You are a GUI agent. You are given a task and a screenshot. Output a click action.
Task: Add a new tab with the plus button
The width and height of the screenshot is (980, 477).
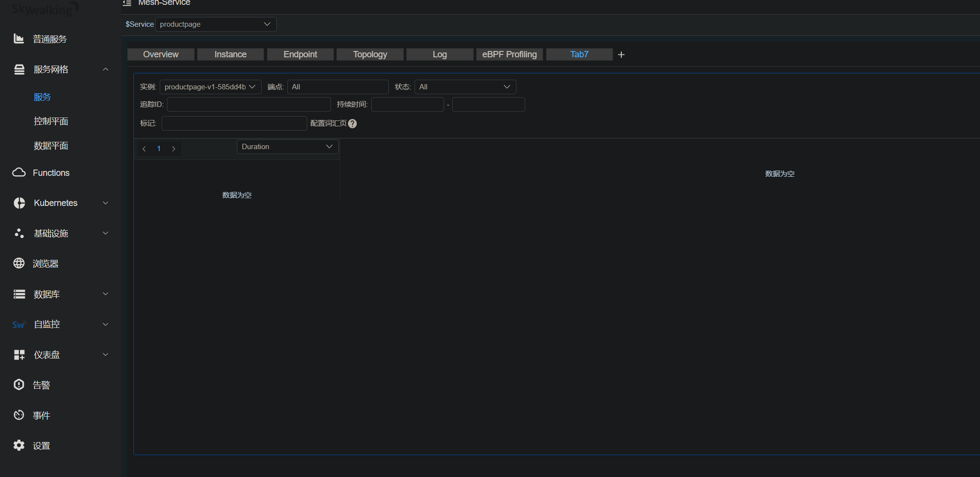(x=621, y=54)
